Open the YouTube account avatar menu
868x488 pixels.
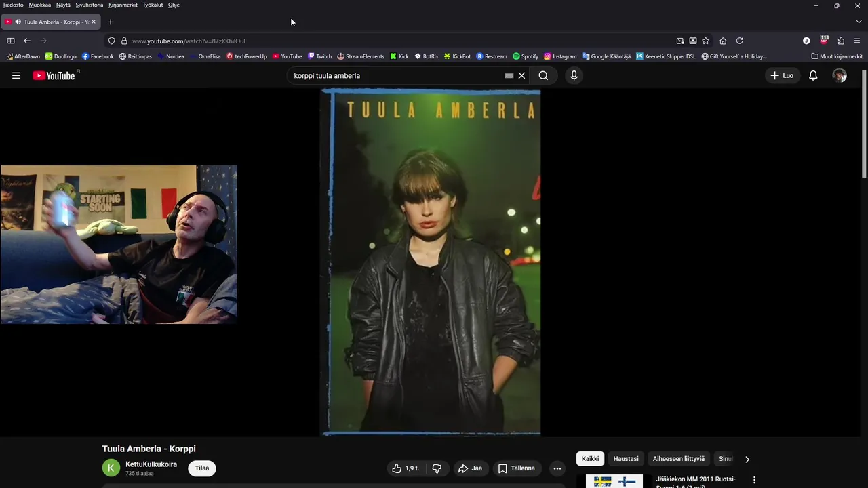pyautogui.click(x=840, y=75)
